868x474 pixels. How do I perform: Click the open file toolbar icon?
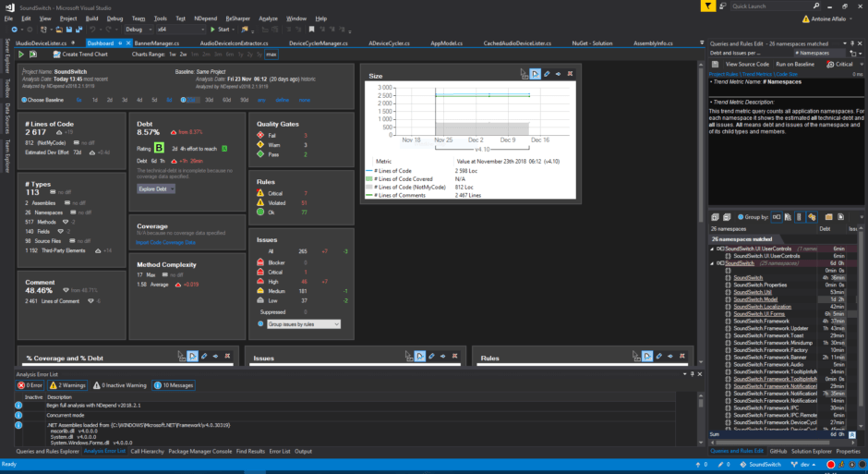pos(59,30)
